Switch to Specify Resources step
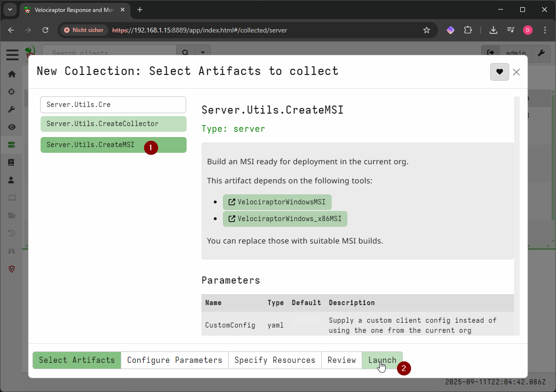This screenshot has height=392, width=556. 275,360
